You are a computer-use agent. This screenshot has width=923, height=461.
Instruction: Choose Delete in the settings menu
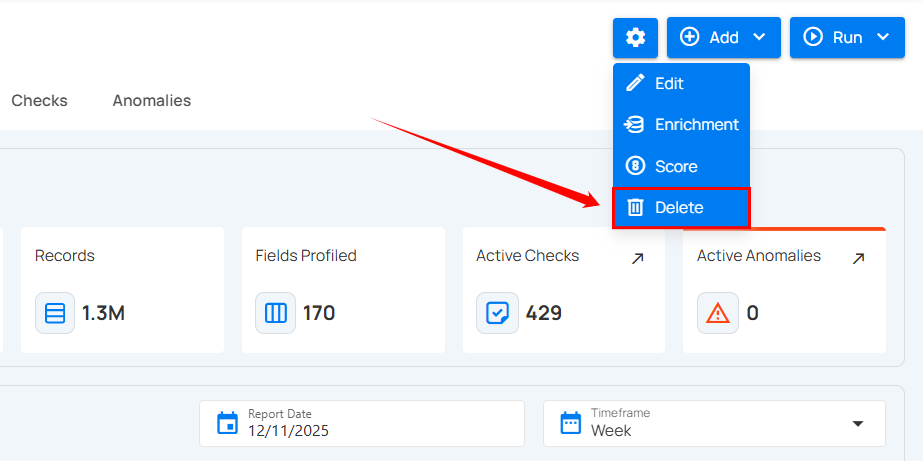(680, 208)
